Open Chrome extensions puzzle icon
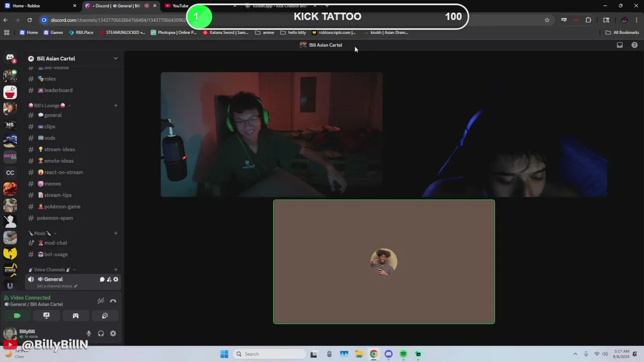Image resolution: width=644 pixels, height=362 pixels. coord(588,20)
